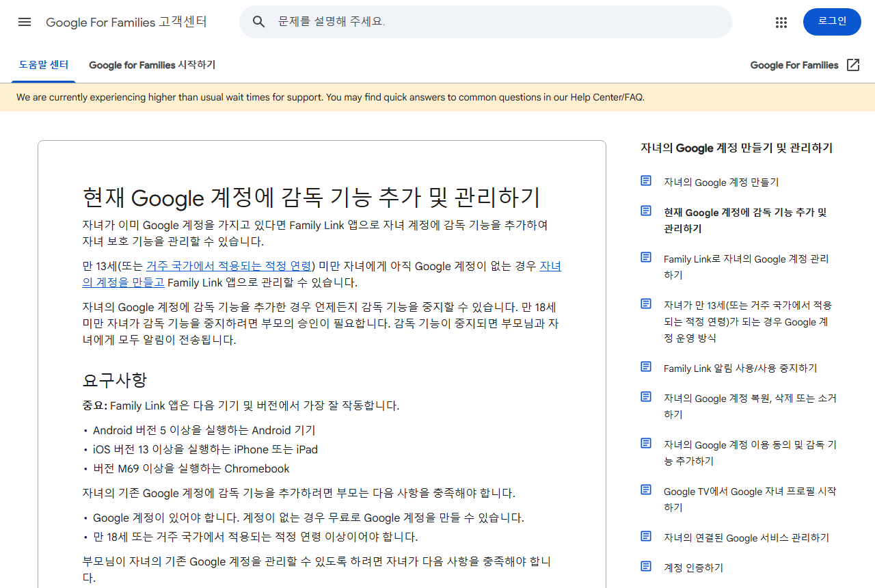Open sidebar link Family Link로 자녀의 Google 계정 관리하기

click(746, 267)
